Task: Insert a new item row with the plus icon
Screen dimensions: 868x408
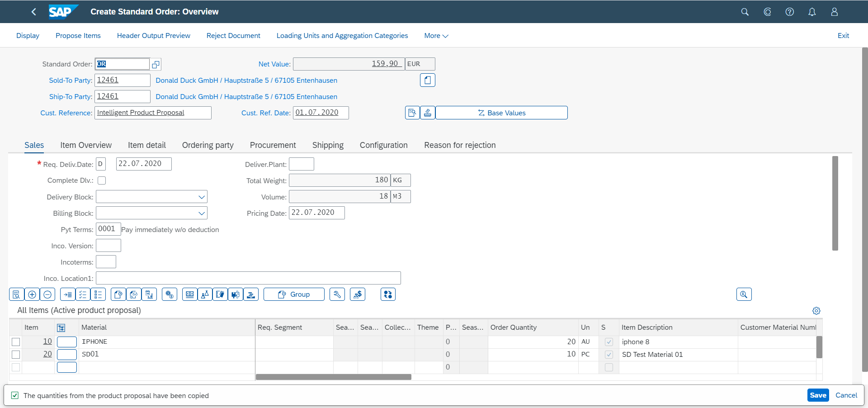Action: (32, 294)
